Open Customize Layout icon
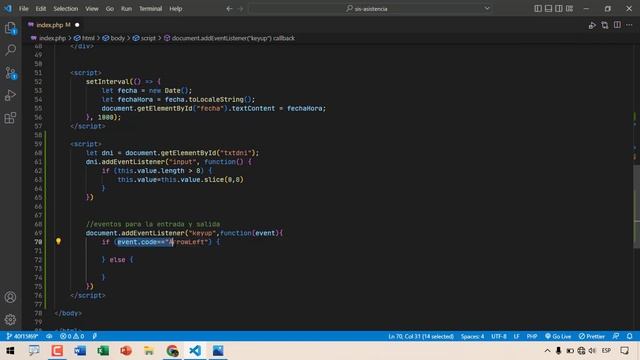640x360 pixels. click(569, 9)
